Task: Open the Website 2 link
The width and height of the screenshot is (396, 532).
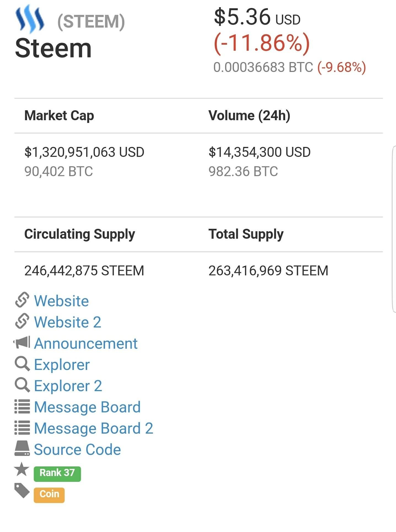Action: click(68, 322)
